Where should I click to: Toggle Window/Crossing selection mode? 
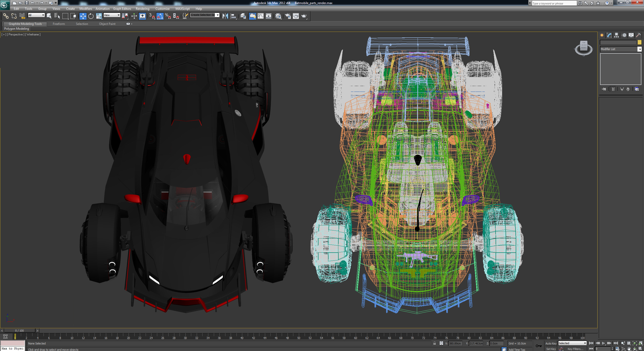coord(73,16)
